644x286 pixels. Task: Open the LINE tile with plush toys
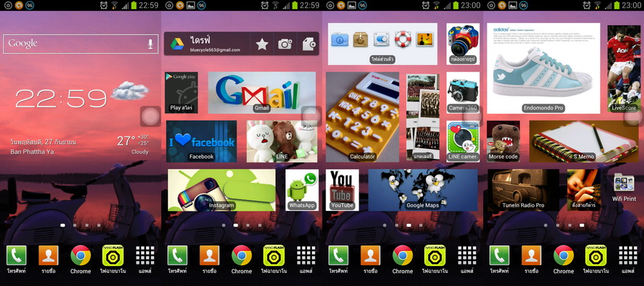coord(282,141)
